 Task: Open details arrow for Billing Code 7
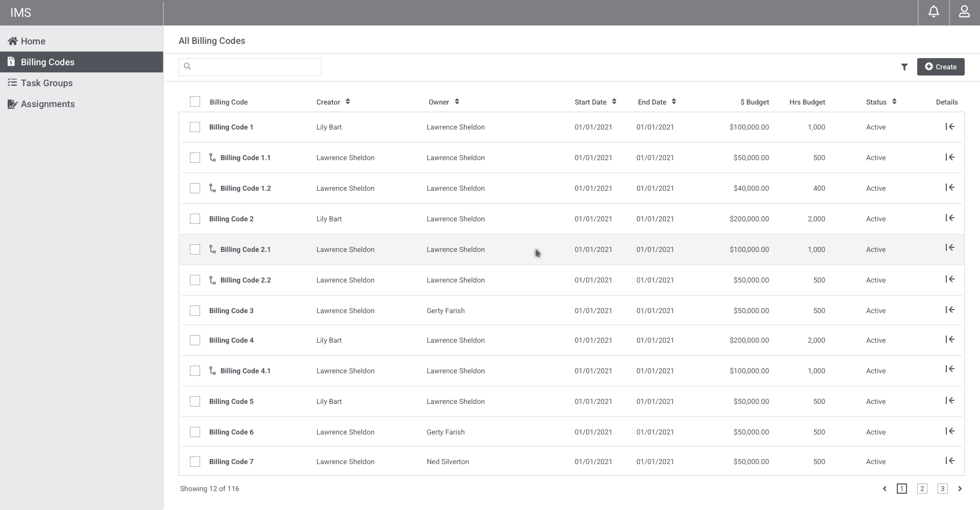point(949,461)
